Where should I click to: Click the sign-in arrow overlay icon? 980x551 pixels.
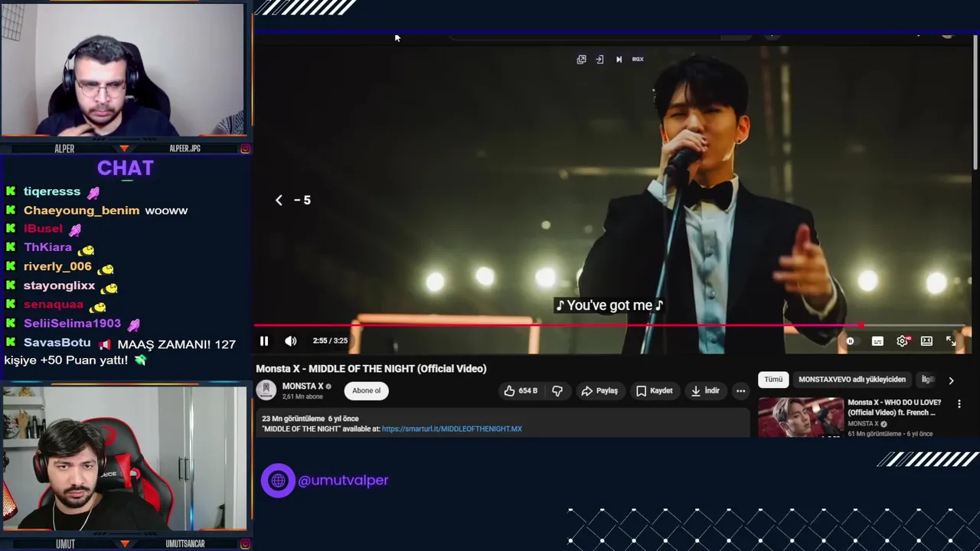(599, 59)
